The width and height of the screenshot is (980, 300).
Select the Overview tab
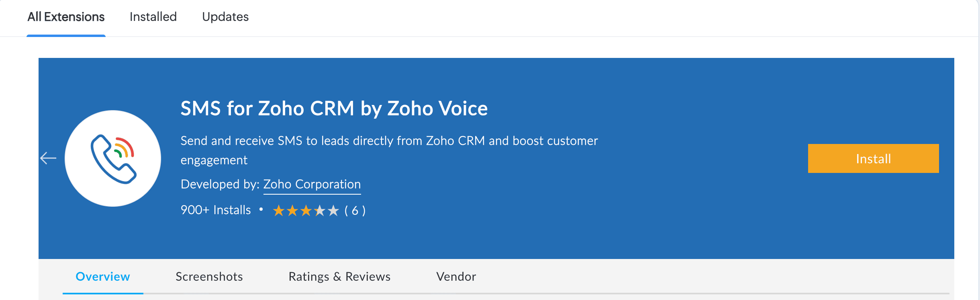[x=103, y=277]
